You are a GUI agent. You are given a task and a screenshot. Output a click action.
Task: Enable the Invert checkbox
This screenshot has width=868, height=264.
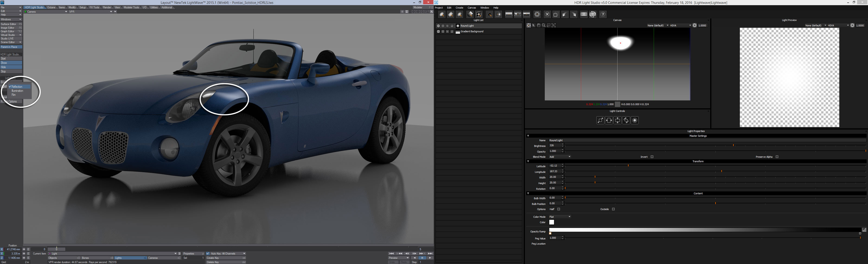pyautogui.click(x=652, y=157)
